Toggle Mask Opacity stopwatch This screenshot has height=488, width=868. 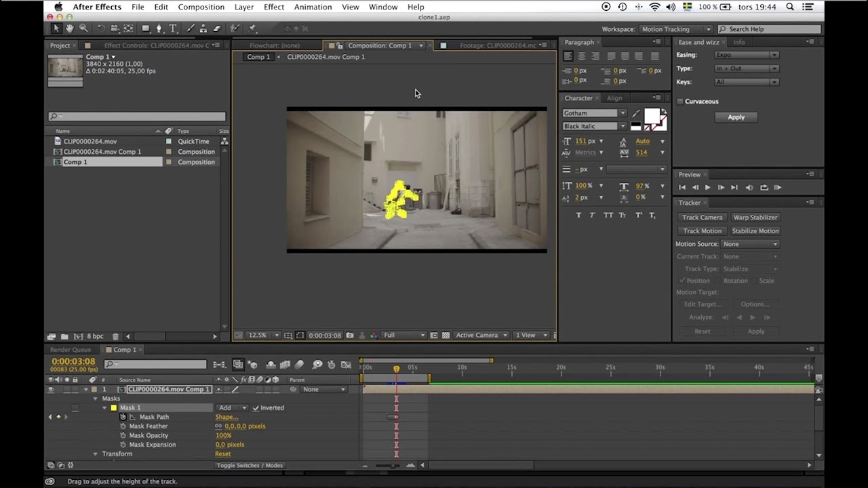[x=123, y=436]
